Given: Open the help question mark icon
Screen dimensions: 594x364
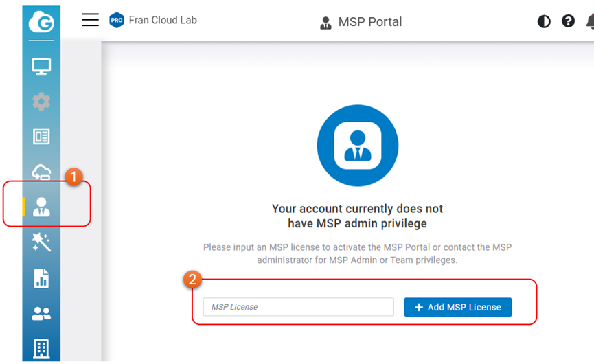Looking at the screenshot, I should pyautogui.click(x=568, y=21).
